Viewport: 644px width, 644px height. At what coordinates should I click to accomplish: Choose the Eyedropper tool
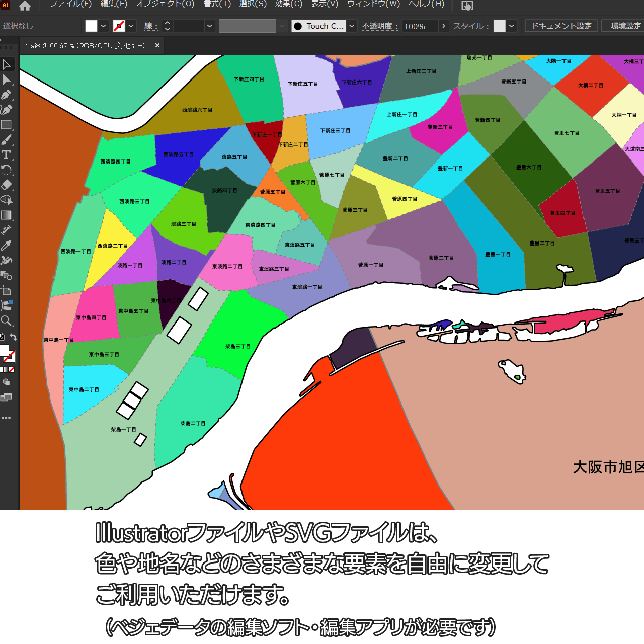tap(7, 246)
